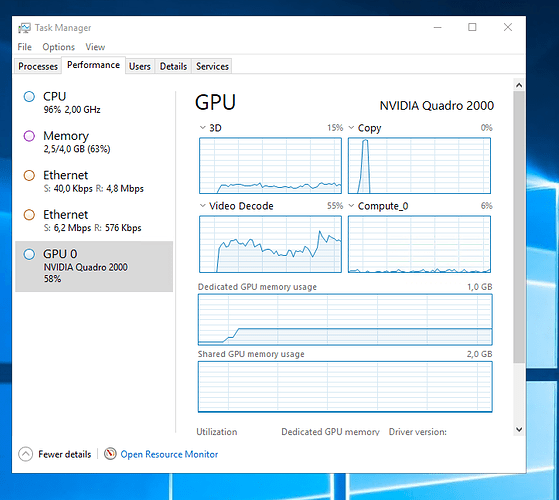Open the Compute_0 engine dropdown
This screenshot has width=559, height=500.
[351, 206]
